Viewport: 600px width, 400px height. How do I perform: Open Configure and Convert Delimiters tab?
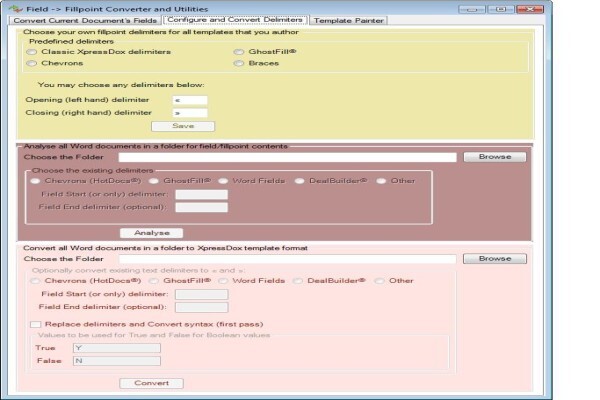point(235,20)
